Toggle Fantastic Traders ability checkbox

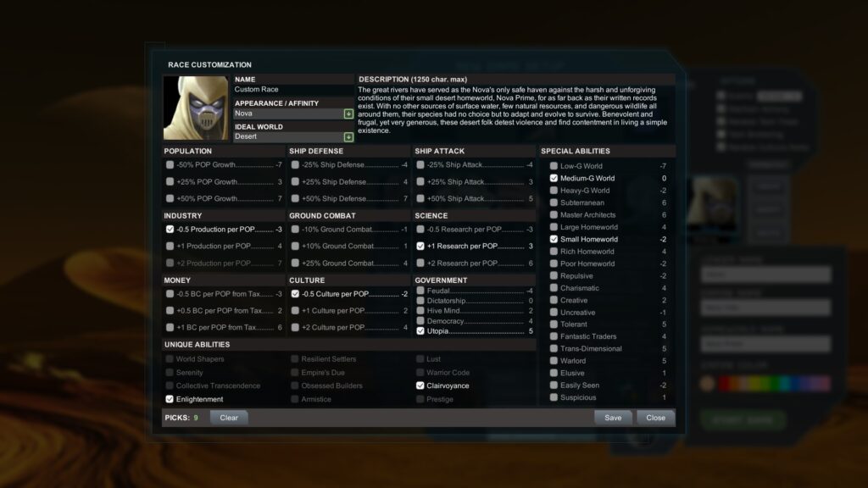tap(554, 335)
